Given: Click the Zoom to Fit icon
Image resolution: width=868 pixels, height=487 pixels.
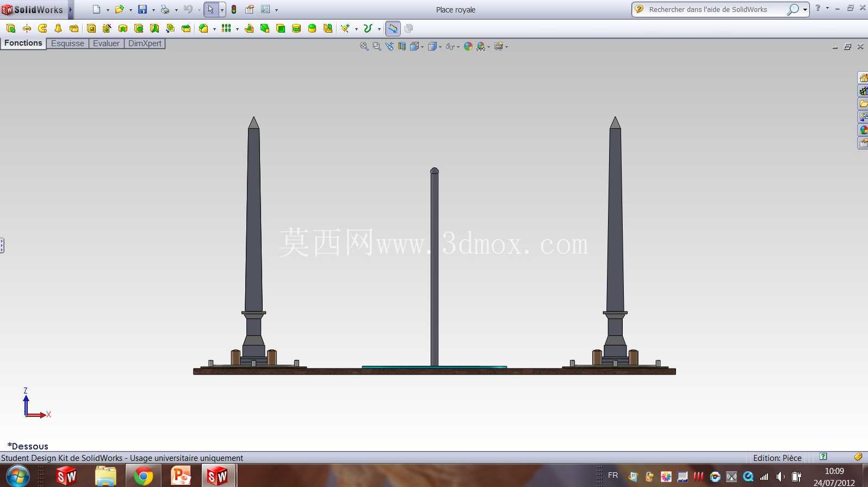Looking at the screenshot, I should (364, 47).
